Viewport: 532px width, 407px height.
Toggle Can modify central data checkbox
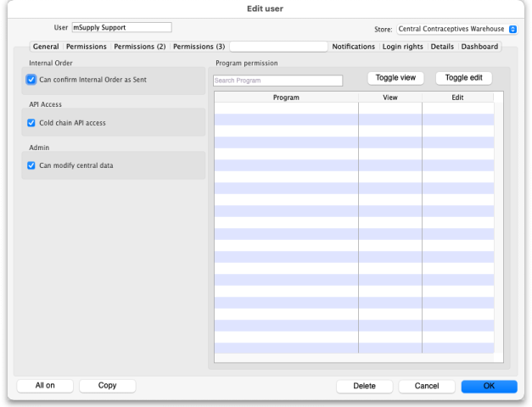pyautogui.click(x=31, y=165)
